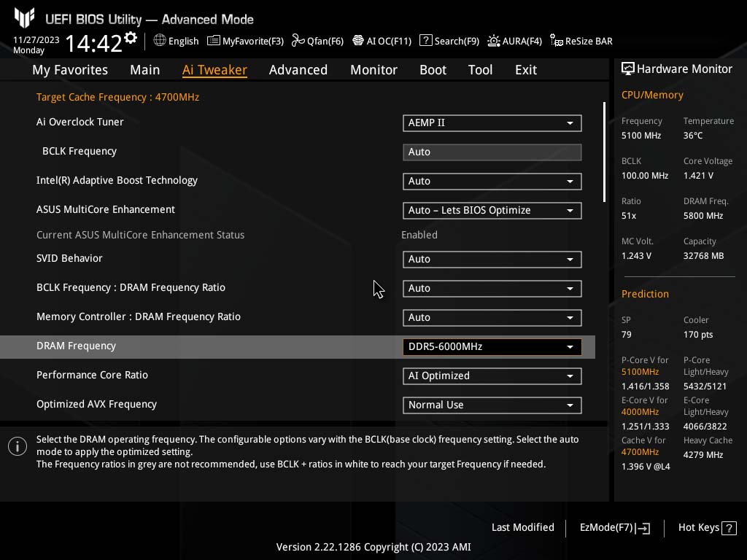Click the Prediction section heading

(645, 294)
